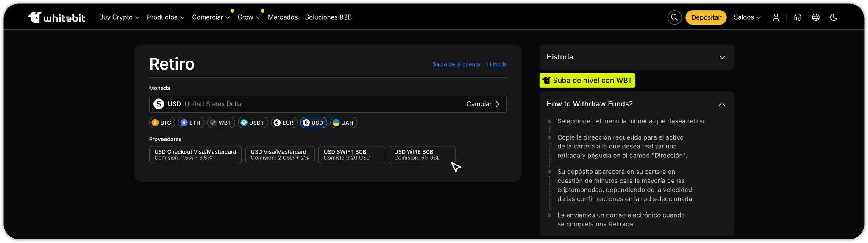Screen dimensions: 868x243
Task: Toggle dark mode with the moon icon
Action: [x=834, y=17]
